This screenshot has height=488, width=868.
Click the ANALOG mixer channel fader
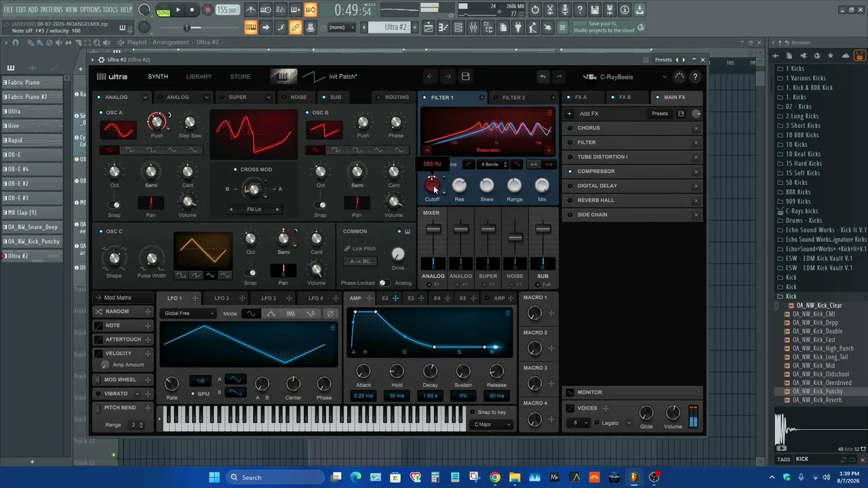point(433,229)
